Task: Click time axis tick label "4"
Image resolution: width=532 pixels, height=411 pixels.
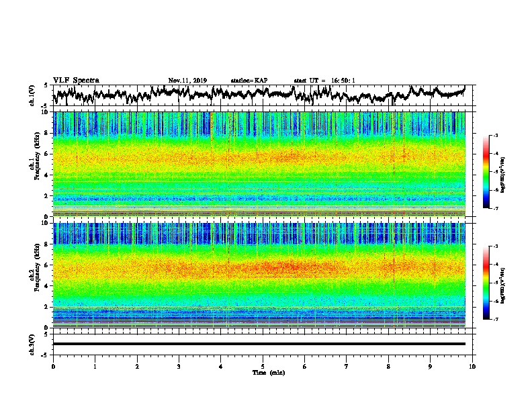Action: coord(221,367)
